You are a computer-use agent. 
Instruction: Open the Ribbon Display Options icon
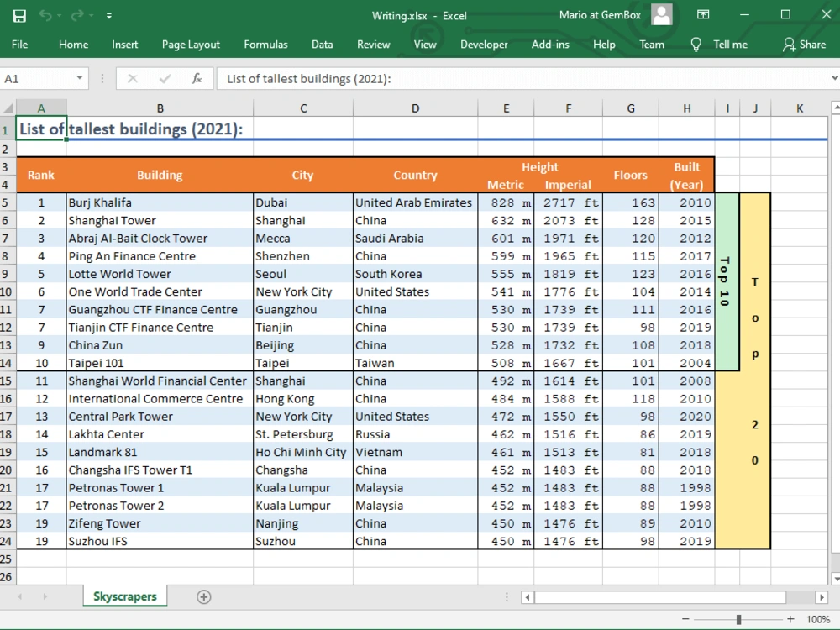pyautogui.click(x=703, y=15)
